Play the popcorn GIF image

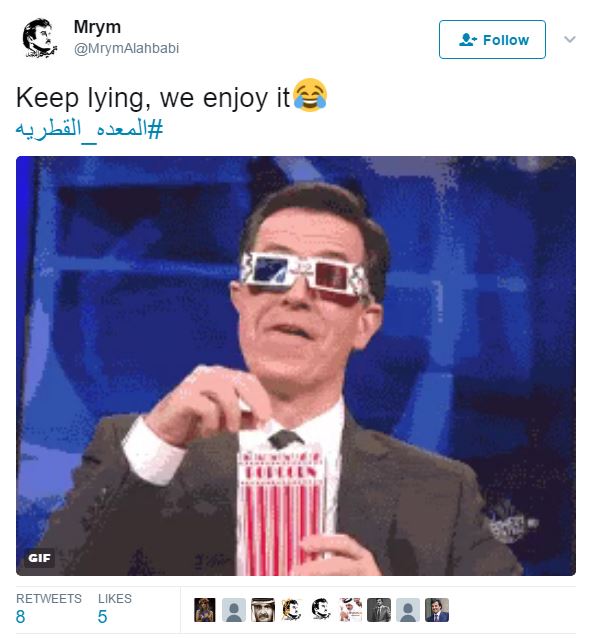point(296,366)
